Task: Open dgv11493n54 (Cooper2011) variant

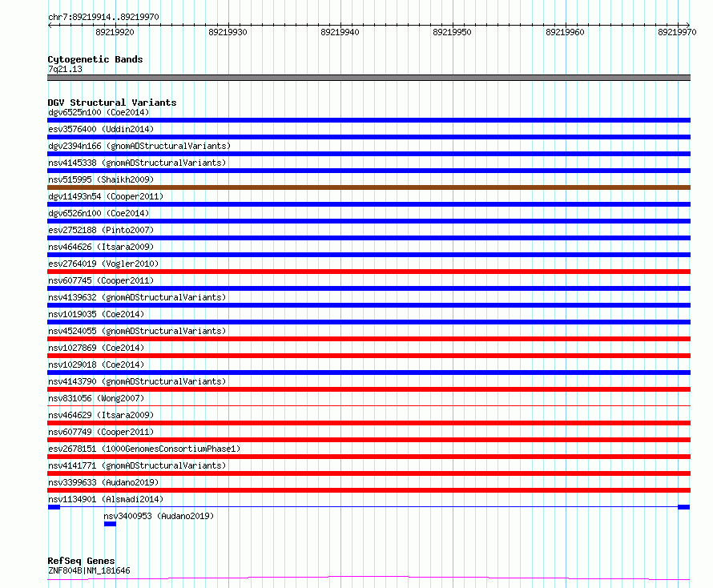Action: tap(106, 196)
